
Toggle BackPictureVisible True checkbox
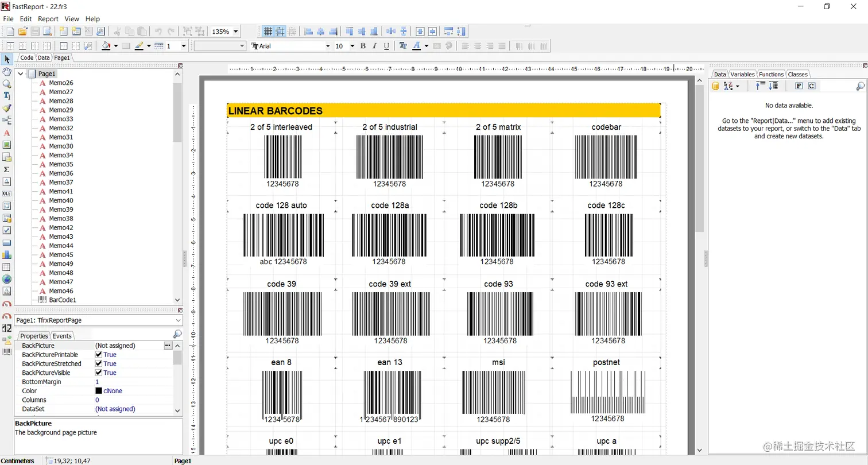point(99,373)
